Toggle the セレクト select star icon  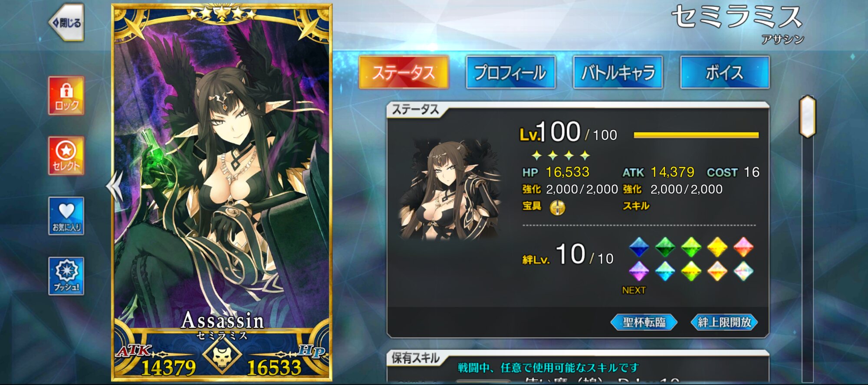pos(66,156)
